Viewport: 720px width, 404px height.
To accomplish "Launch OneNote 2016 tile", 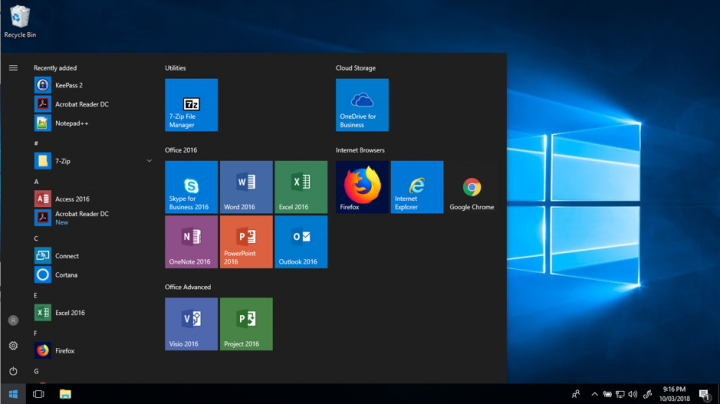I will (x=191, y=241).
